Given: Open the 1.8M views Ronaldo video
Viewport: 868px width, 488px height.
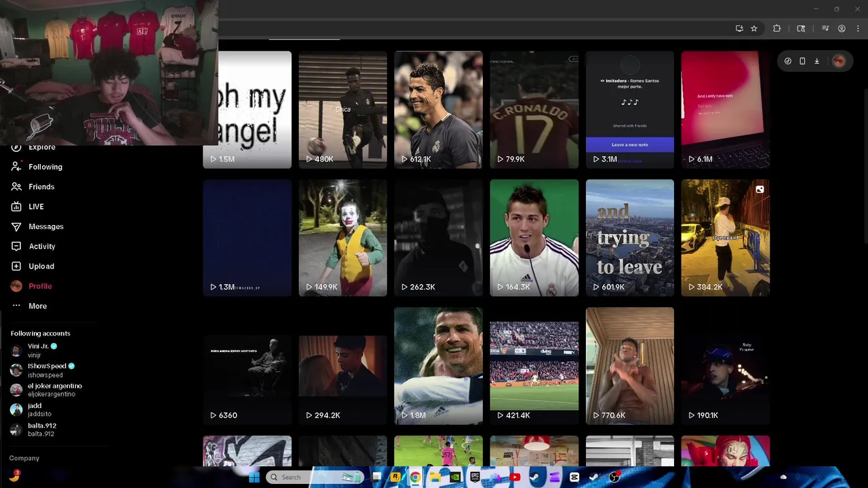Looking at the screenshot, I should (x=439, y=366).
